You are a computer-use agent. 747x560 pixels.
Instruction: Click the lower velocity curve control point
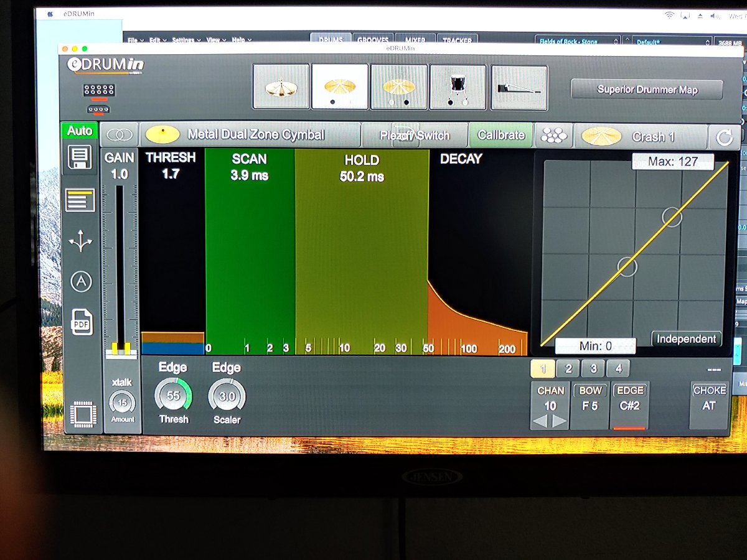click(x=627, y=267)
